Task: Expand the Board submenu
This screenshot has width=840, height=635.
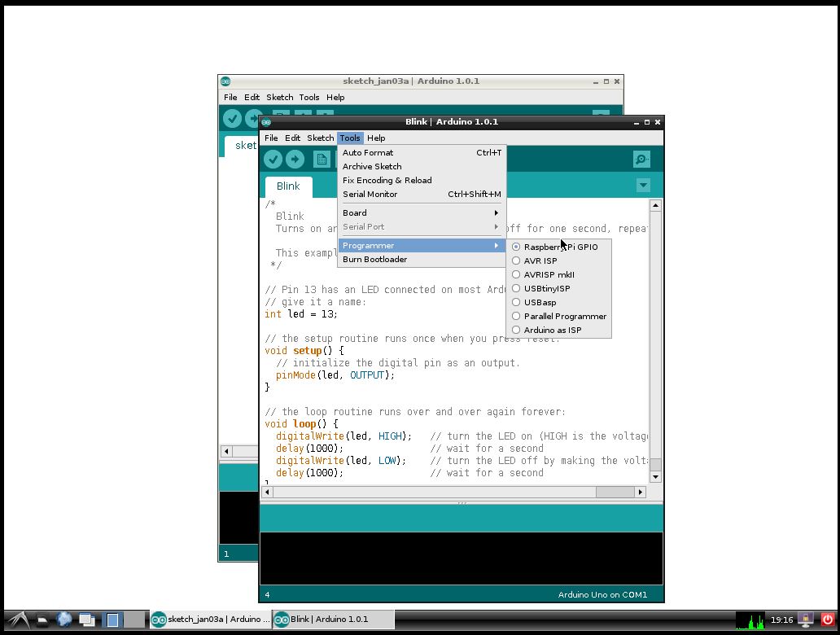Action: [x=421, y=213]
